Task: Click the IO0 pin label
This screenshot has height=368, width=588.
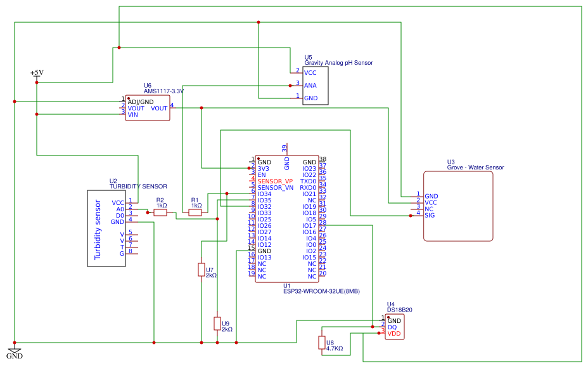Action: (x=311, y=245)
